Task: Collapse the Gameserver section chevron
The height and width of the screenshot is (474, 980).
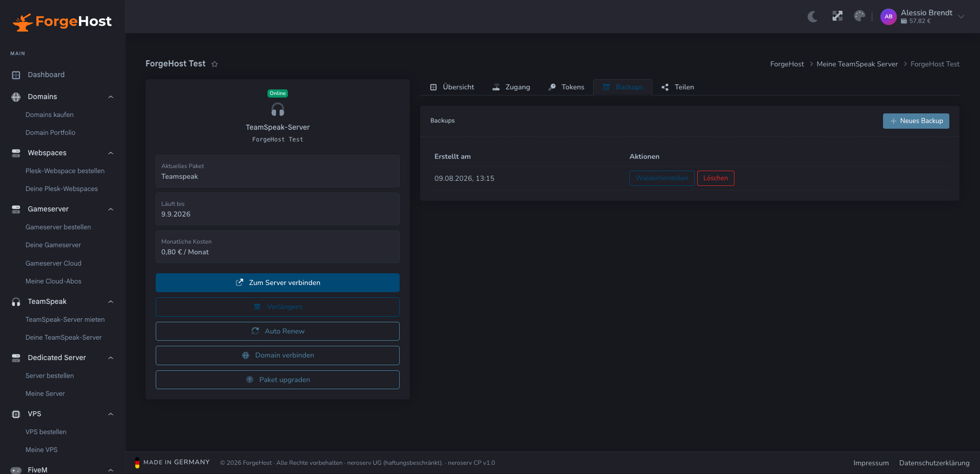Action: click(x=111, y=209)
